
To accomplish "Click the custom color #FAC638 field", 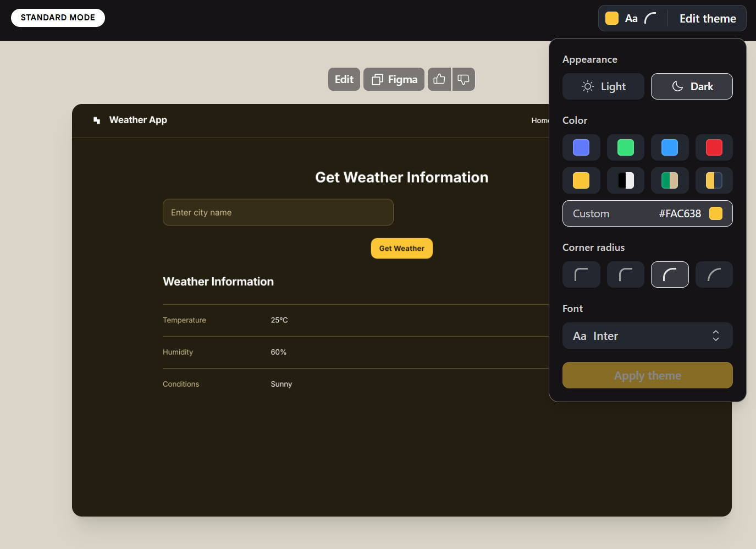I will coord(648,213).
